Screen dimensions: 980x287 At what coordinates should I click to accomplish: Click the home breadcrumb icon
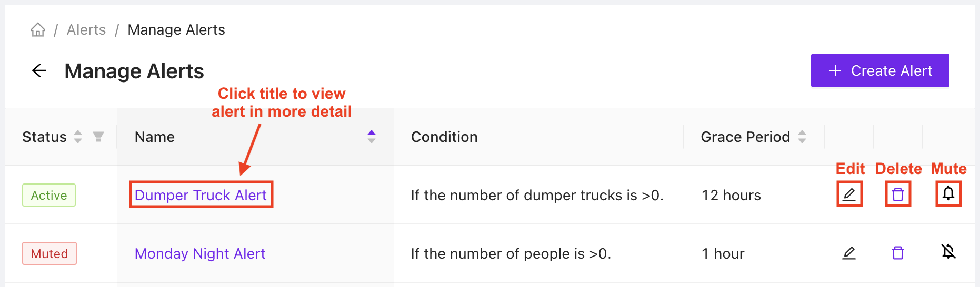point(38,30)
